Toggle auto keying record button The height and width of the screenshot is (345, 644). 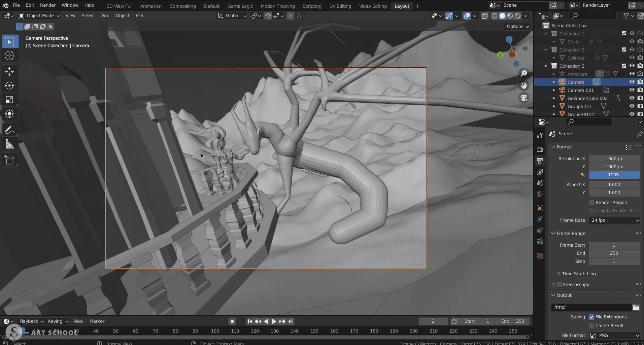[232, 321]
